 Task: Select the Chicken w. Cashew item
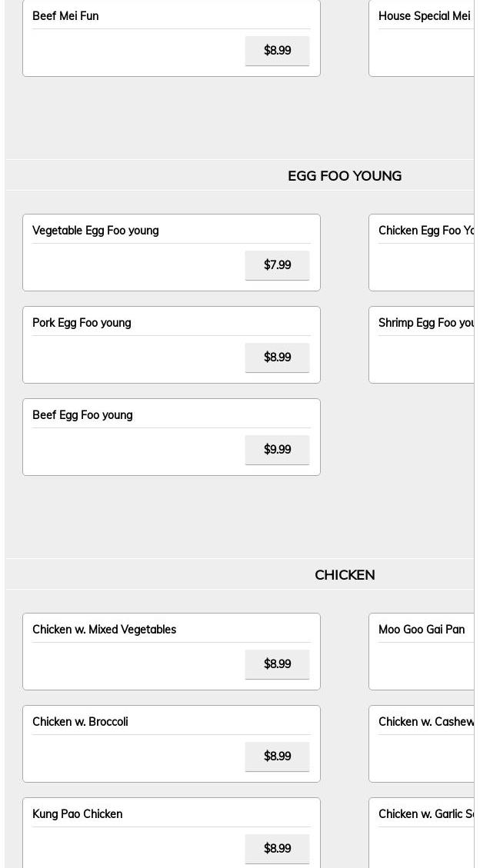(426, 722)
